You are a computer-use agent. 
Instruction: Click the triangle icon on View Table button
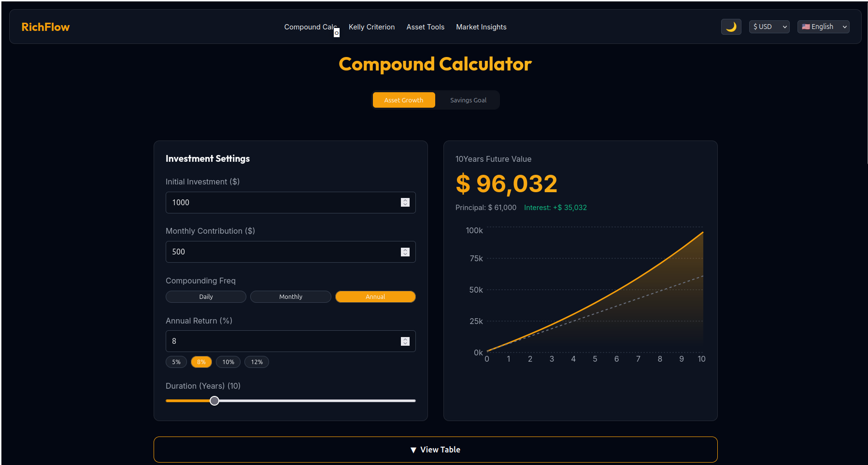click(x=413, y=450)
